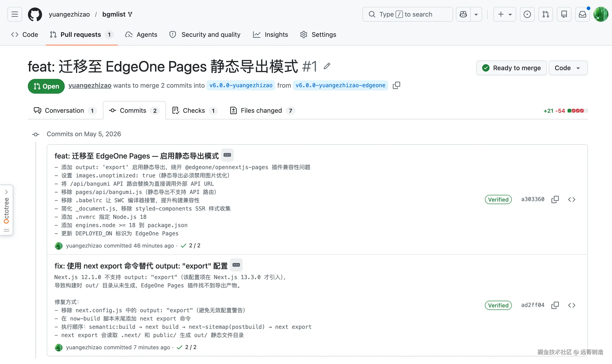612x364 pixels.
Task: Open the PR author yuangezhizao link
Action: [x=90, y=85]
